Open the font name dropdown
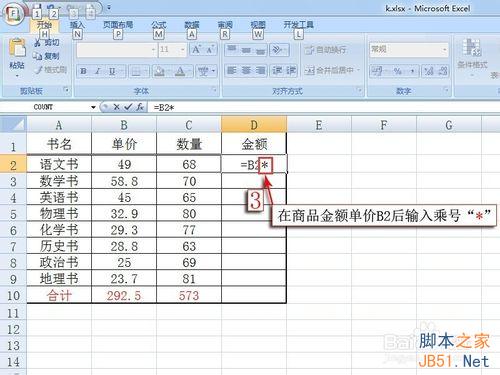500x375 pixels. 153,50
